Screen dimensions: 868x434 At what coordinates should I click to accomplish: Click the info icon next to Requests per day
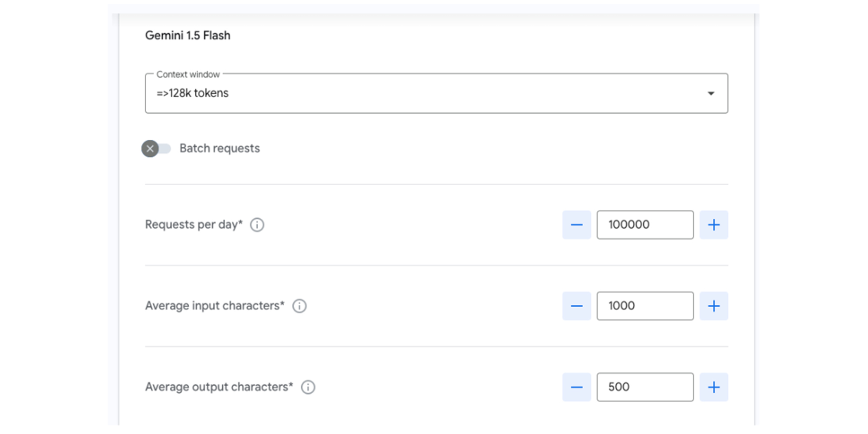[x=256, y=225]
